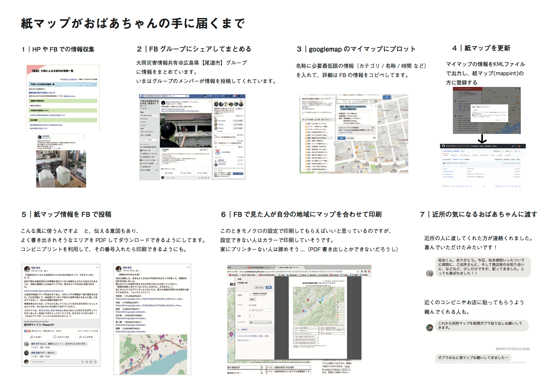Click zoom-in plus on the print preview map
This screenshot has width=554, height=392.
295,289
